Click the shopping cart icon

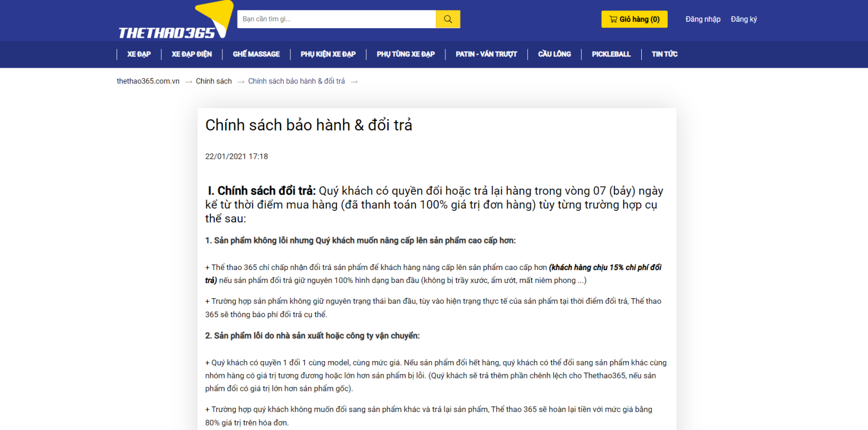coord(613,19)
